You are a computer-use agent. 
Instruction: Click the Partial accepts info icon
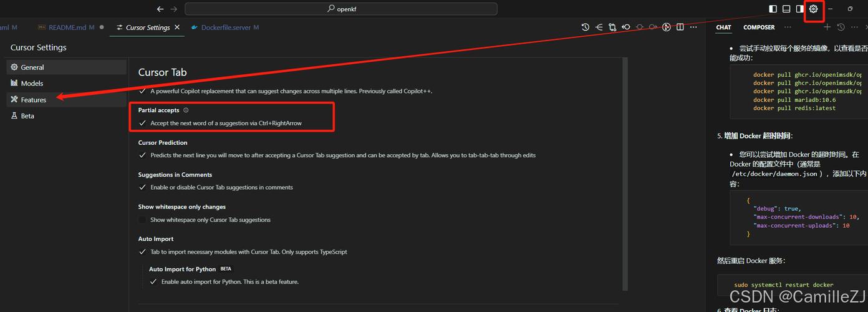pos(186,110)
